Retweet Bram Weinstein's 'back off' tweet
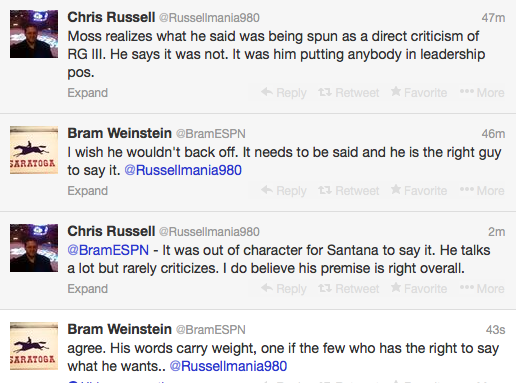 (x=349, y=190)
